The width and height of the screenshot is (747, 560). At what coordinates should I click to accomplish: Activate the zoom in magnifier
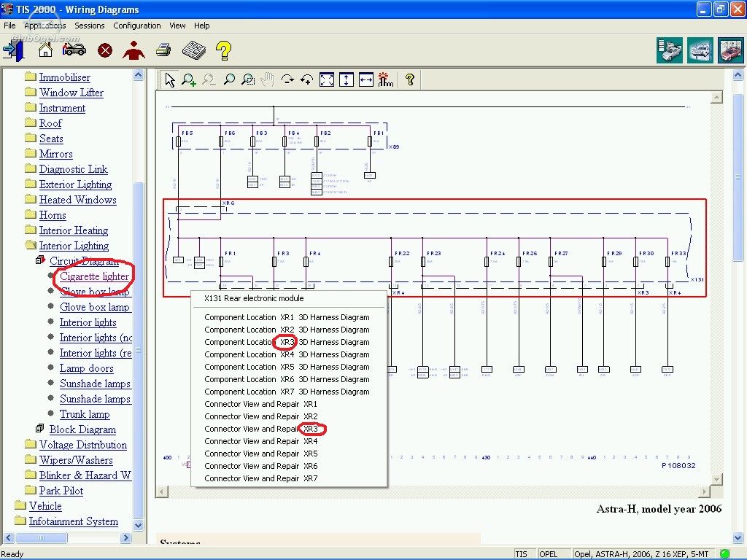point(189,79)
